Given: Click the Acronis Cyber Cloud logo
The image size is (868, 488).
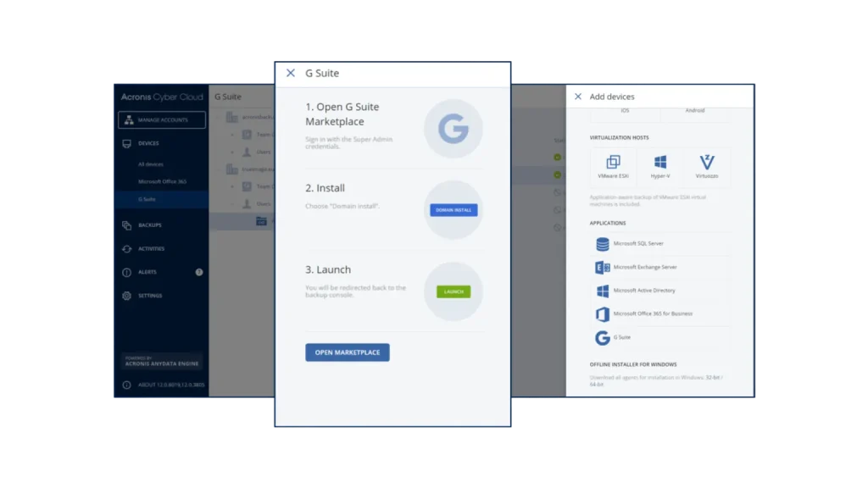Looking at the screenshot, I should [162, 97].
